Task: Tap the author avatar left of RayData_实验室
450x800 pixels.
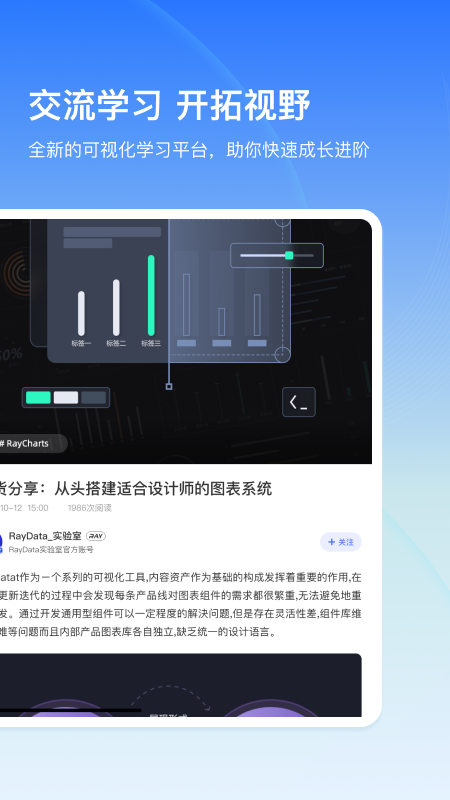Action: coord(2,542)
